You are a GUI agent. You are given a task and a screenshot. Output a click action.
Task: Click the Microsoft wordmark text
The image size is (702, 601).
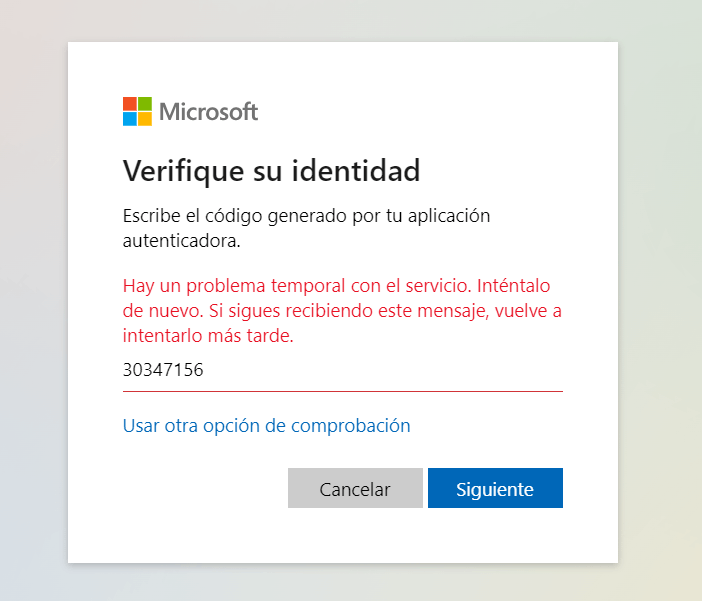pyautogui.click(x=209, y=112)
